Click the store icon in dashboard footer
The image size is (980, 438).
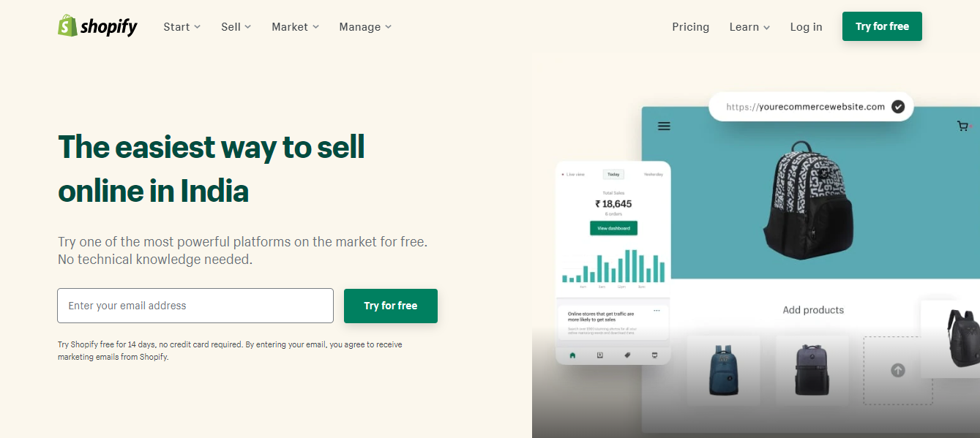click(654, 355)
